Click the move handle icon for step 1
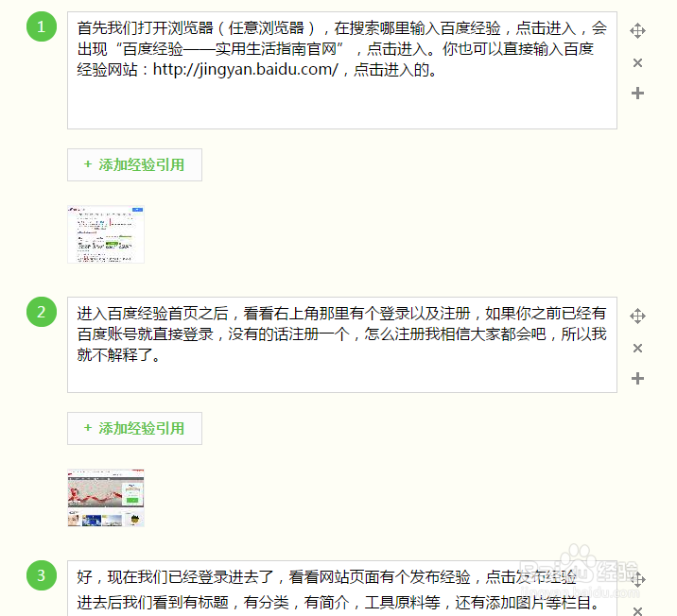677x616 pixels. (x=637, y=31)
